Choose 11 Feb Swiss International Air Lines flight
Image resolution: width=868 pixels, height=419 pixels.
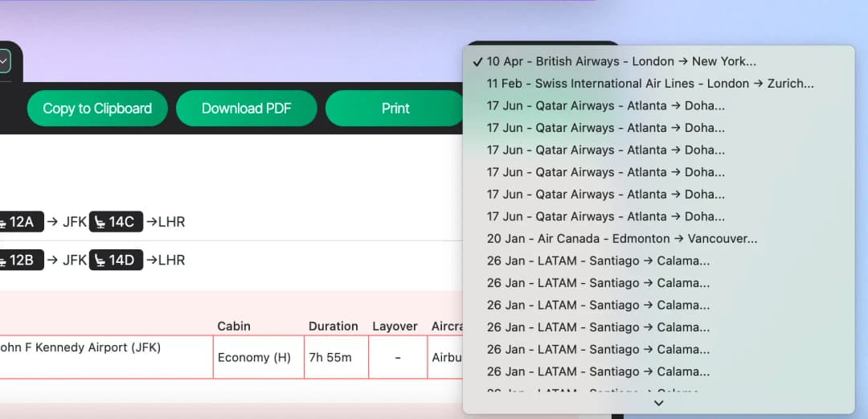pos(649,84)
